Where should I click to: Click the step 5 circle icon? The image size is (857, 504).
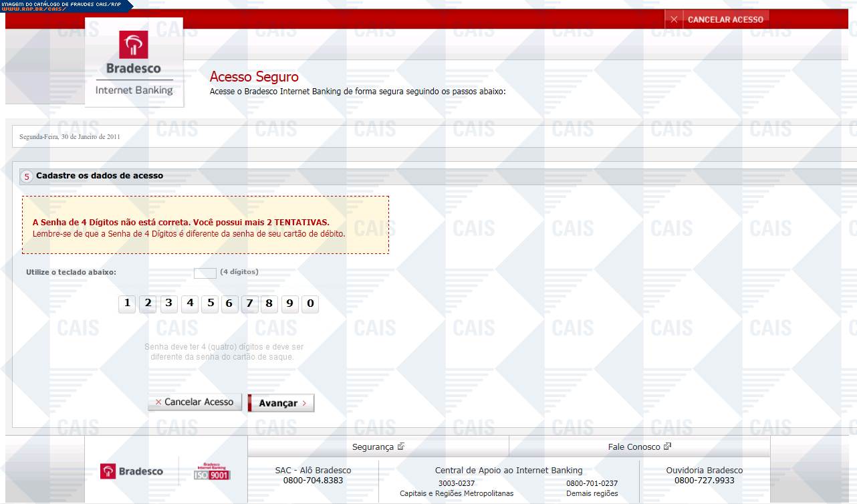(27, 176)
